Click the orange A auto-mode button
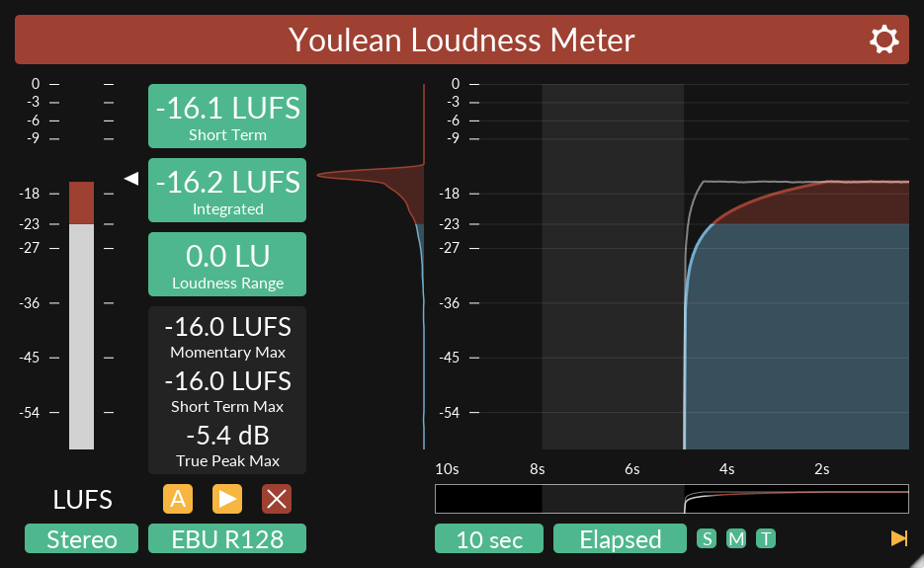 (x=178, y=499)
